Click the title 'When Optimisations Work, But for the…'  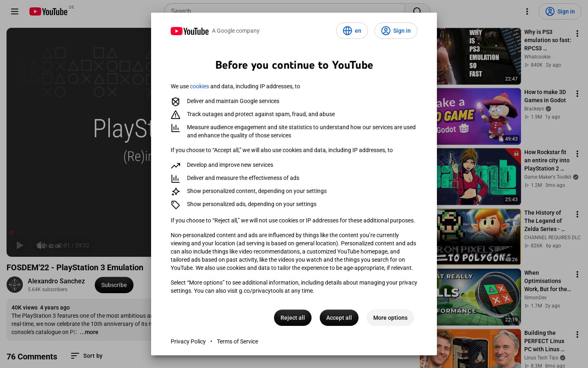(x=548, y=281)
